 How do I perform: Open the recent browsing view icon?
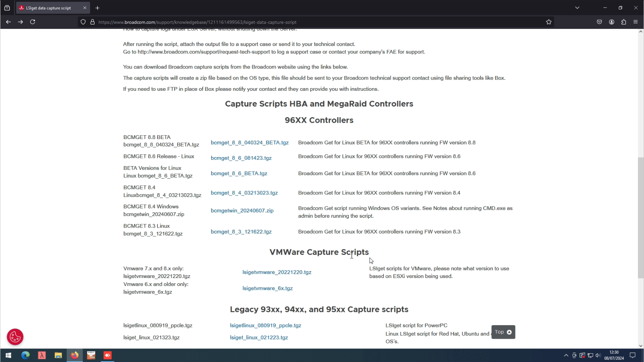click(x=7, y=8)
